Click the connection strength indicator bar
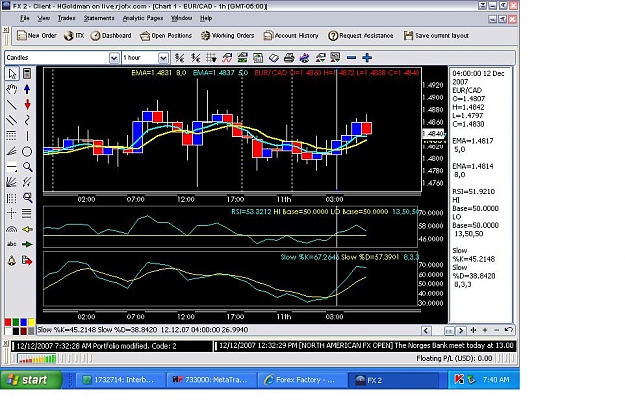This screenshot has width=625, height=405. pyautogui.click(x=37, y=359)
